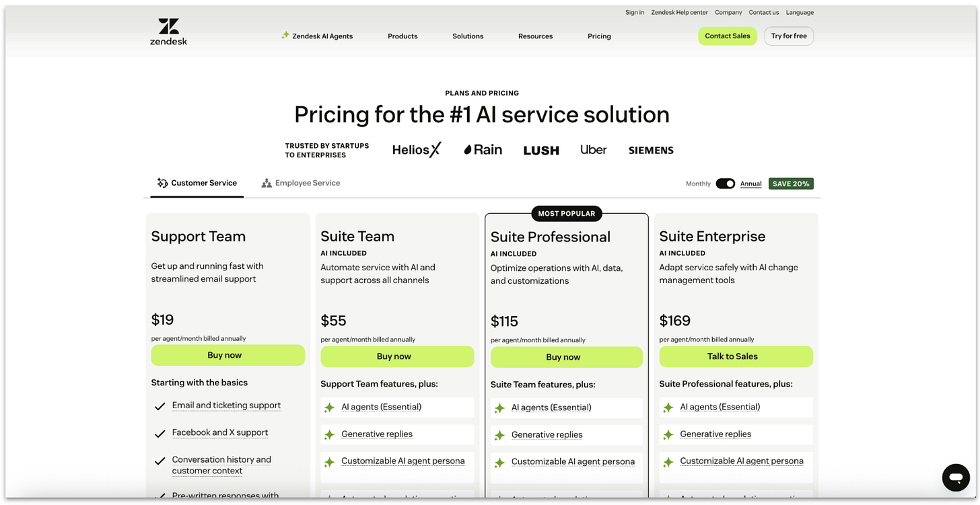The image size is (980, 505).
Task: Click checkmark beside Facebook and X support
Action: [160, 434]
